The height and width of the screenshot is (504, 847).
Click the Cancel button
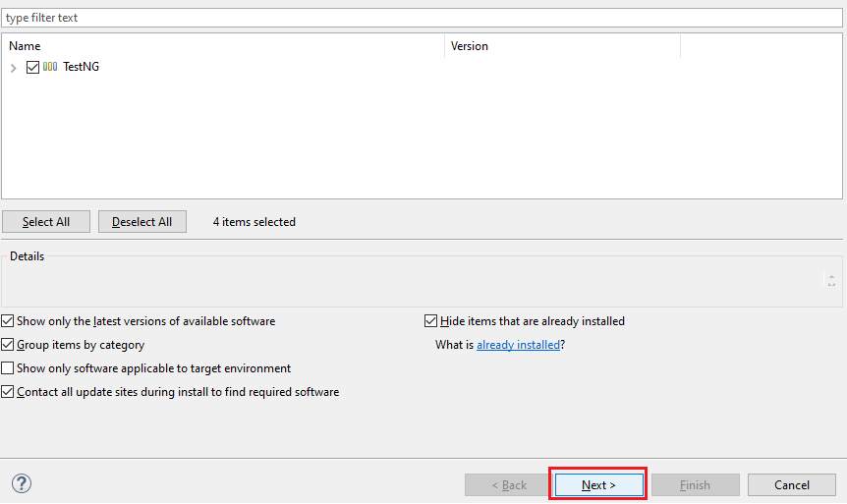(791, 484)
